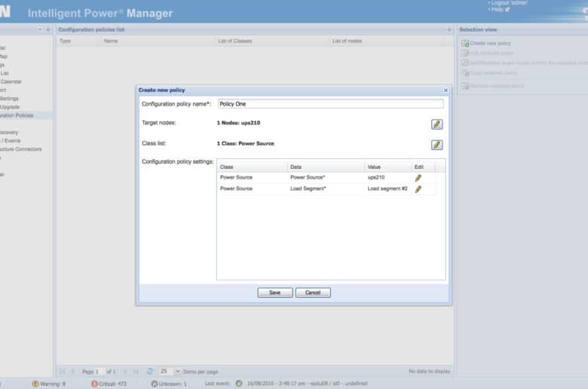Image resolution: width=588 pixels, height=389 pixels.
Task: Click the Warning status icon
Action: coord(35,384)
